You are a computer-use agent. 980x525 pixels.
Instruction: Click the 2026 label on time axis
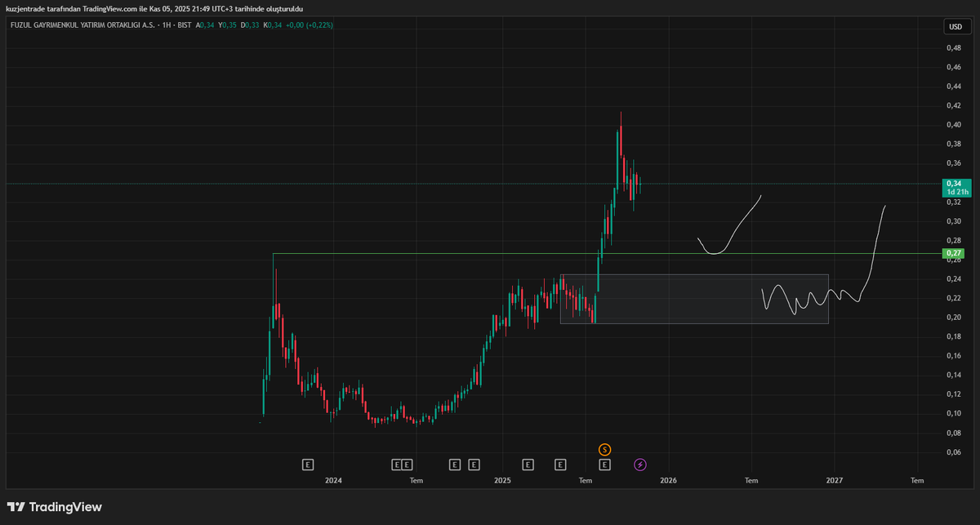[668, 481]
